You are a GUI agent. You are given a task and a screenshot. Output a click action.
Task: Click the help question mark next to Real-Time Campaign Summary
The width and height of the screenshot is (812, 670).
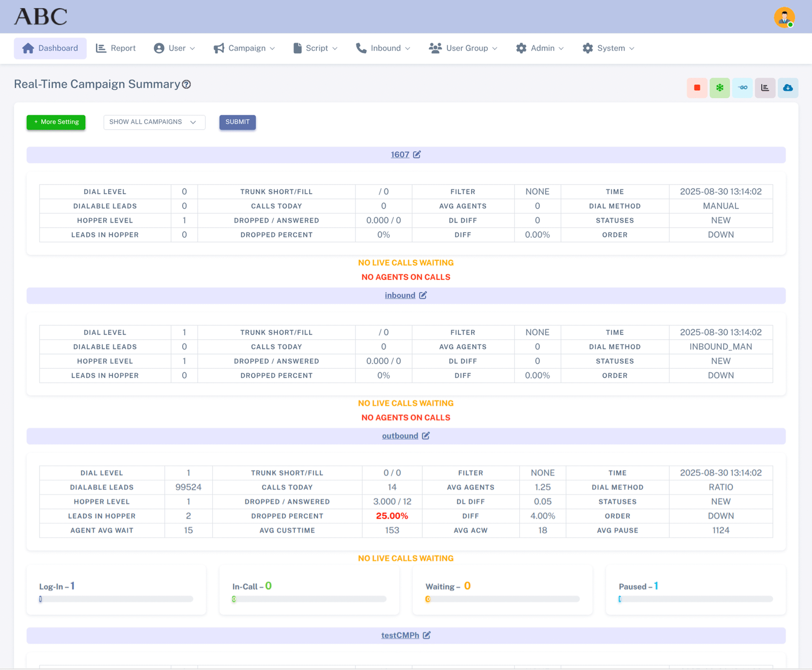[x=187, y=84]
